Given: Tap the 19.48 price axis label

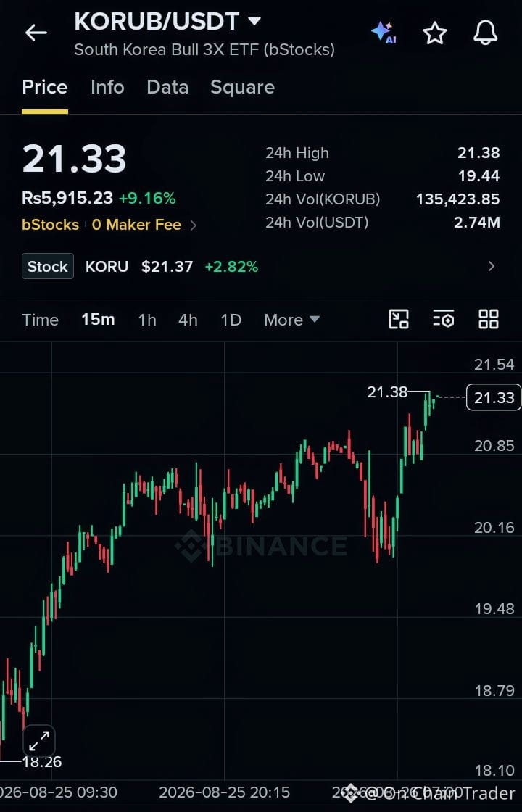Looking at the screenshot, I should (494, 608).
